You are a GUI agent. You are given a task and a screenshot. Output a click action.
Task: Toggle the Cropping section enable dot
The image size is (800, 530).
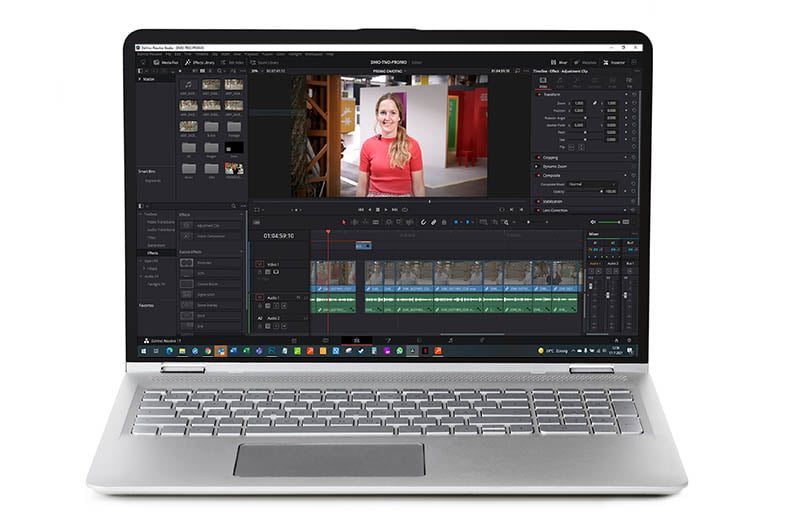pos(539,158)
